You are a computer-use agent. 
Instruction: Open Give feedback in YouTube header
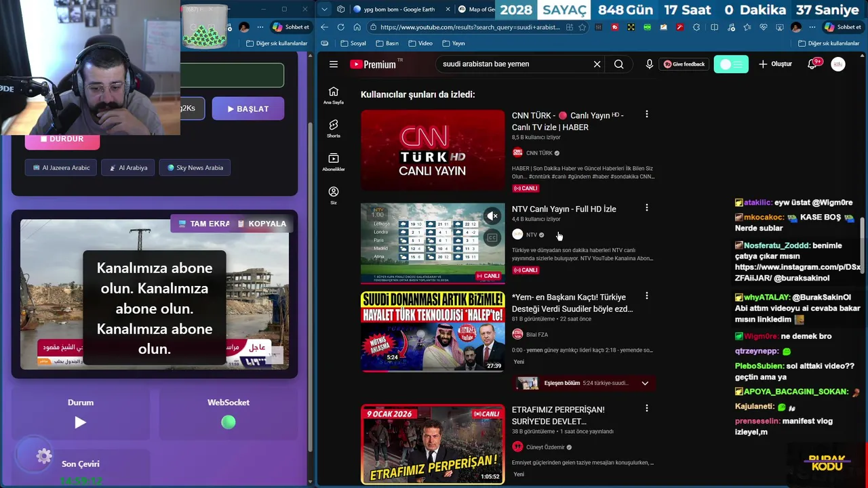(684, 64)
